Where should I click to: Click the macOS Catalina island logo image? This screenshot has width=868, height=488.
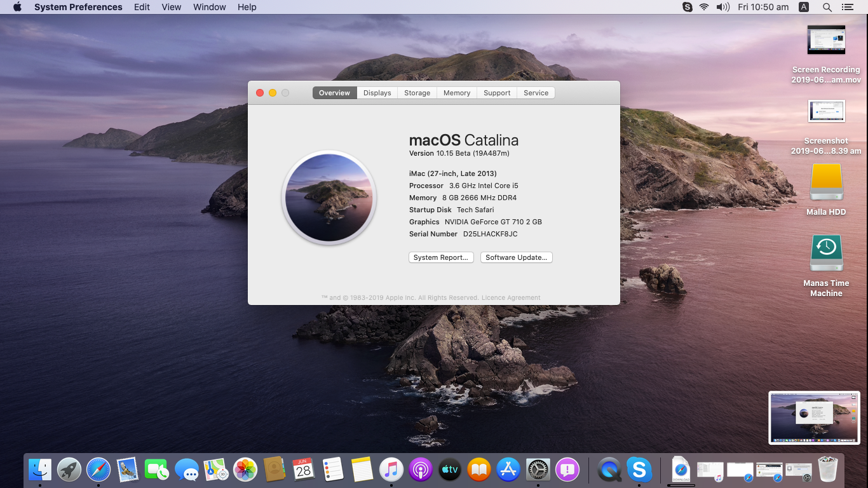point(329,198)
